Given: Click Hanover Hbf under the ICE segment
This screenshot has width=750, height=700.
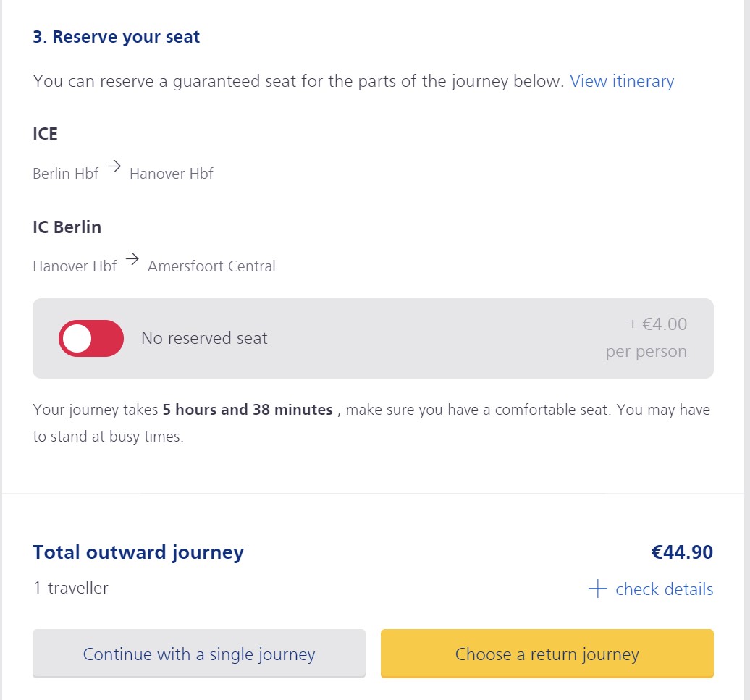Looking at the screenshot, I should point(172,174).
